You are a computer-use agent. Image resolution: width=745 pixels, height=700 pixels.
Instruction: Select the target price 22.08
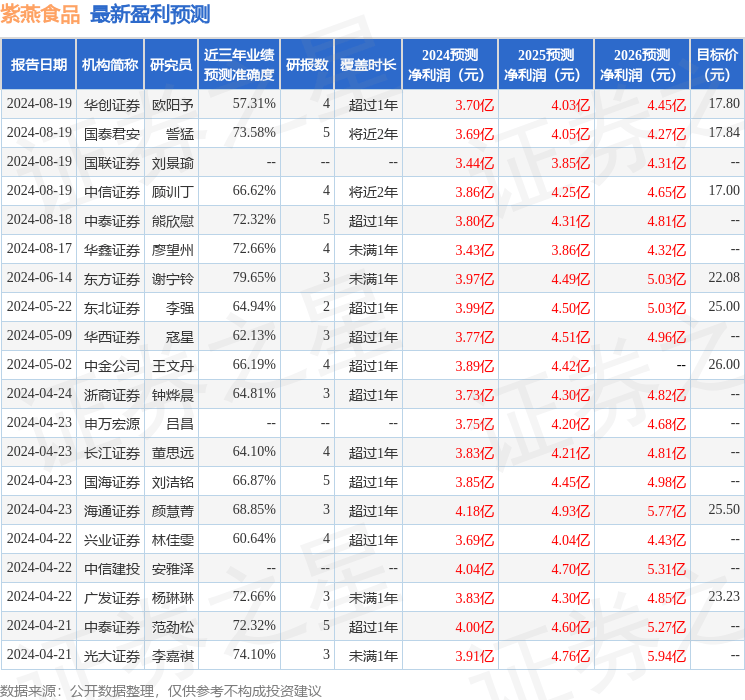pyautogui.click(x=724, y=278)
